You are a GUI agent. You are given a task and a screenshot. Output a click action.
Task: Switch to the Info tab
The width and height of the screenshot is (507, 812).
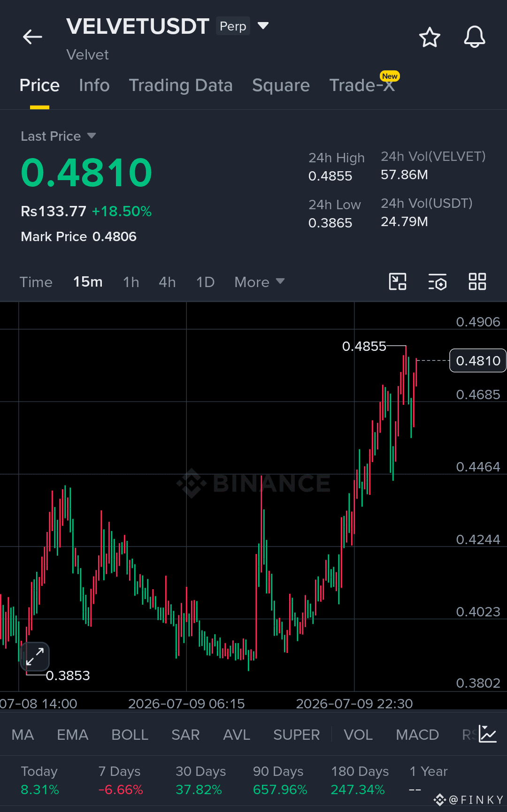[x=94, y=85]
